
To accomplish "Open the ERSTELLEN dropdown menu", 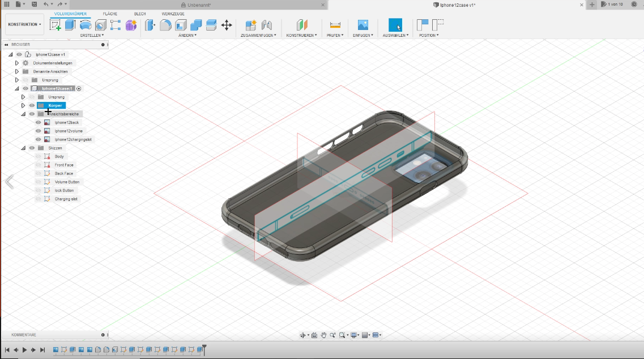I will pyautogui.click(x=92, y=35).
